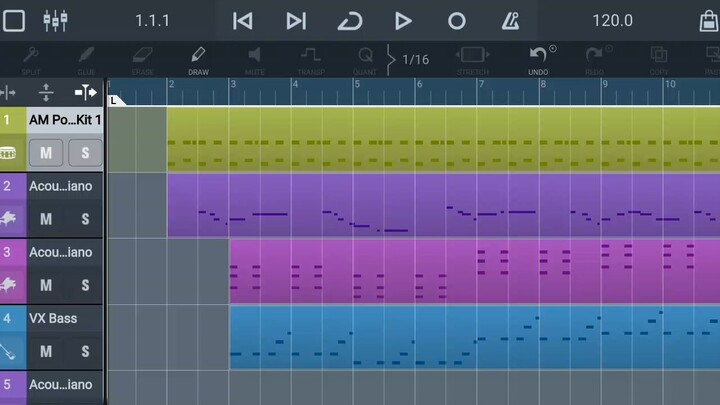Click the 120.0 tempo display

click(612, 20)
